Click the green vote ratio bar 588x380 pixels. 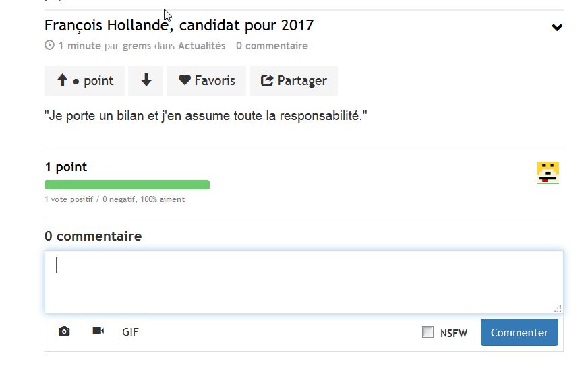tap(127, 185)
